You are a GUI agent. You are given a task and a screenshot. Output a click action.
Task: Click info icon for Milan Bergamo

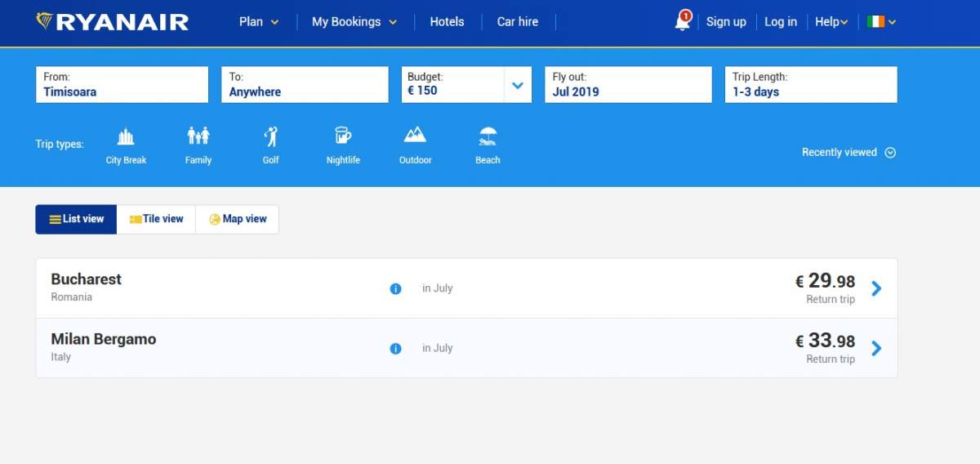[395, 349]
